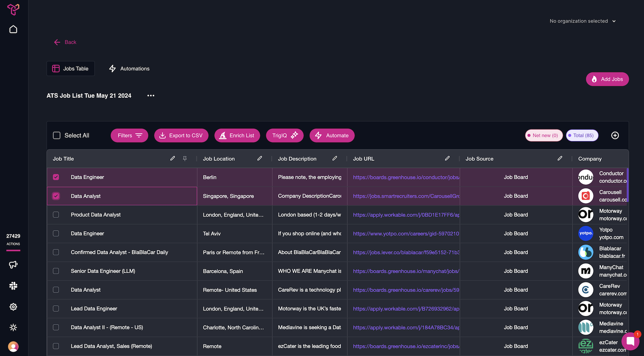Toggle the light/dark theme sun icon
This screenshot has height=356, width=644.
tap(13, 327)
